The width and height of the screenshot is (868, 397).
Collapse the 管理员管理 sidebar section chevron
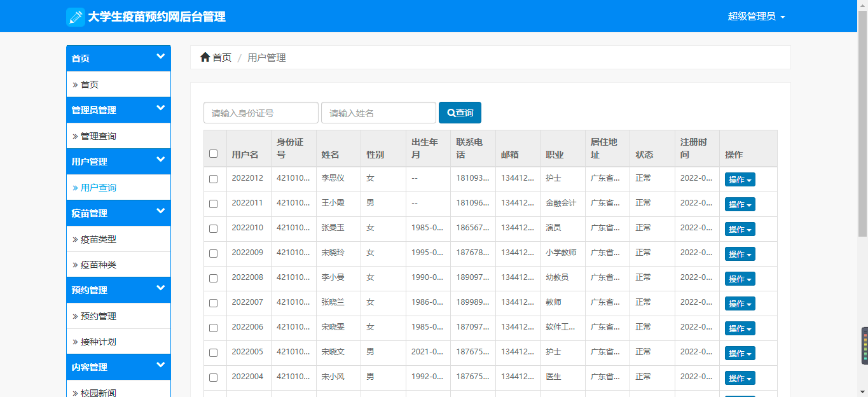coord(160,108)
